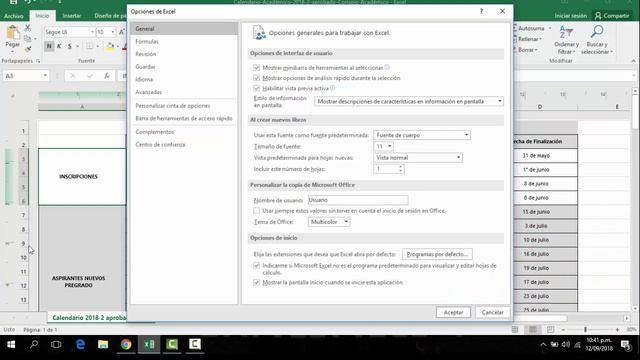
Task: Click the info icon next to Habilitar vista previa
Action: coord(333,88)
